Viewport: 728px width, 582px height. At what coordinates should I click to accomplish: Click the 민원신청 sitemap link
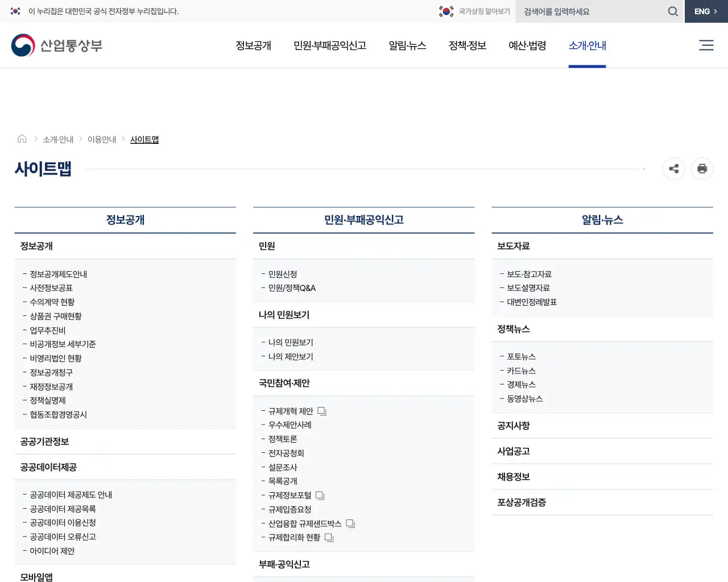284,274
